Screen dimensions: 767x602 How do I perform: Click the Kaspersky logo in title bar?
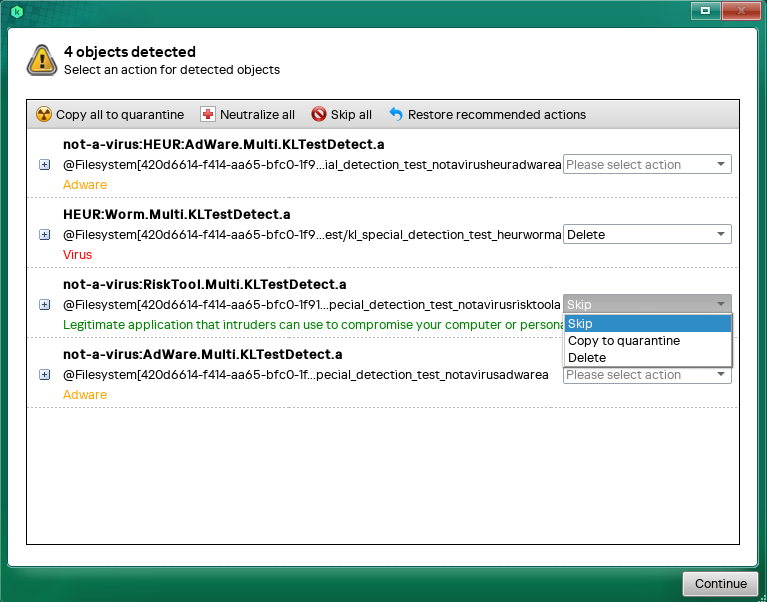click(16, 11)
